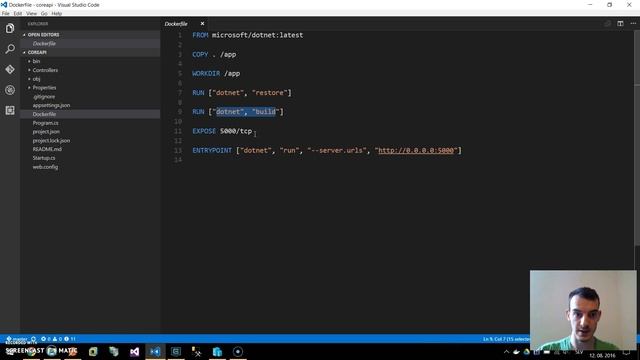Click the split editor icon
The width and height of the screenshot is (640, 360).
620,24
